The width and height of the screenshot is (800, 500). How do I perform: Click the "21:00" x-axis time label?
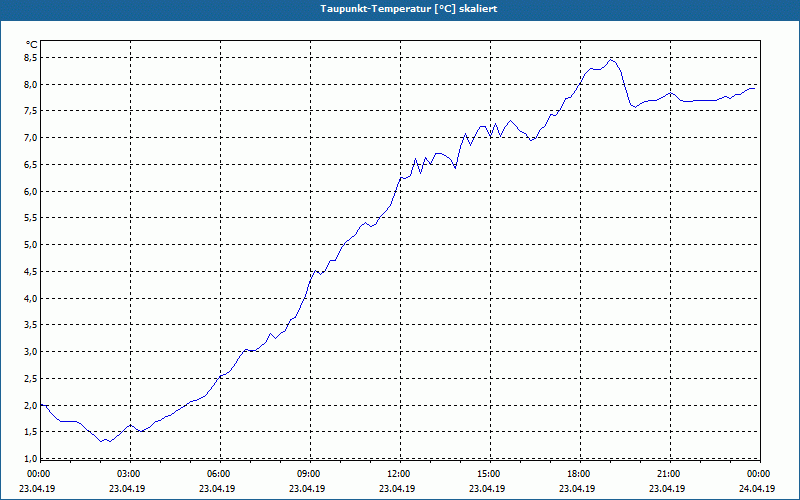click(x=667, y=474)
